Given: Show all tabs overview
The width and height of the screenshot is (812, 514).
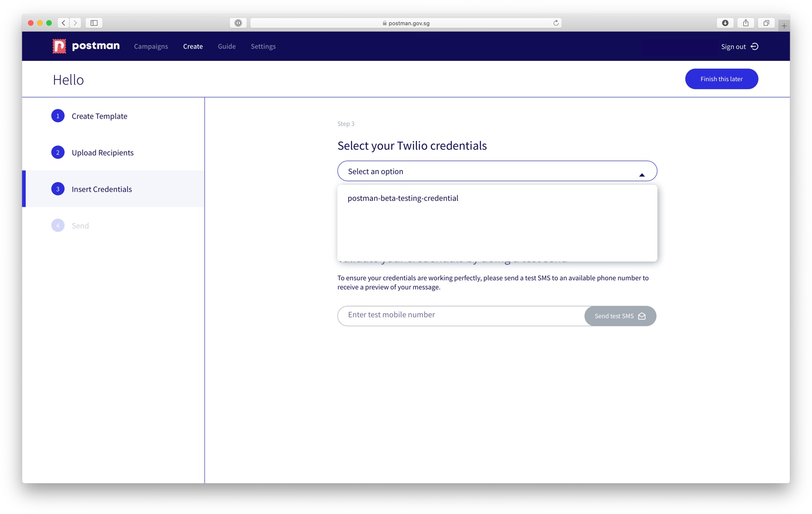Looking at the screenshot, I should click(766, 23).
